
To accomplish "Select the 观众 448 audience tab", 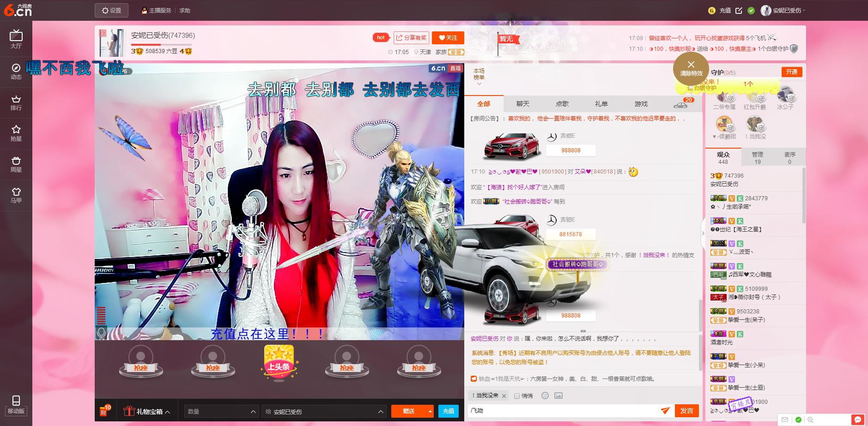I will (723, 158).
